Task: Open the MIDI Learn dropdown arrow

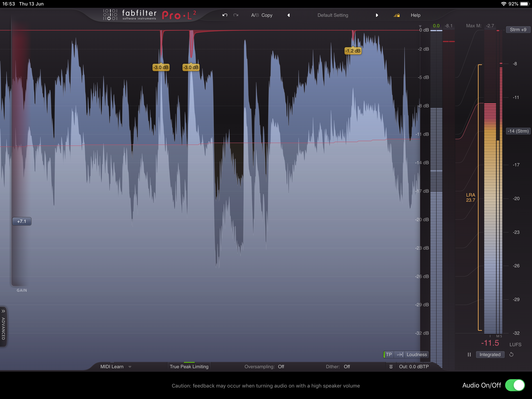Action: (x=130, y=367)
